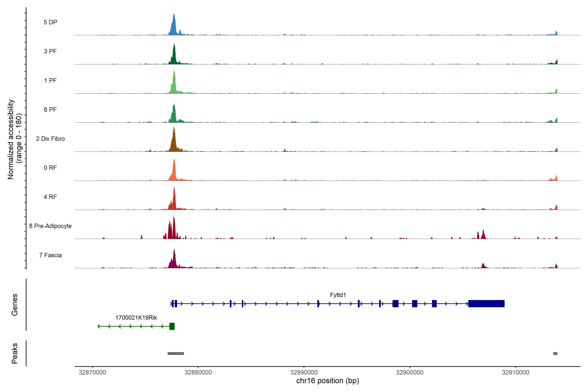The height and width of the screenshot is (392, 588).
Task: Click the 8 Pre-Adipocyte track label
Action: [x=50, y=226]
